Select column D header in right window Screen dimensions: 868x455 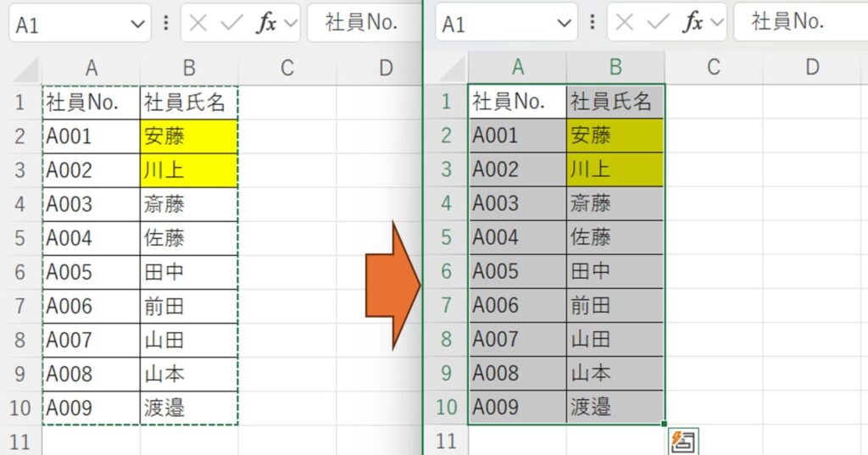[812, 68]
